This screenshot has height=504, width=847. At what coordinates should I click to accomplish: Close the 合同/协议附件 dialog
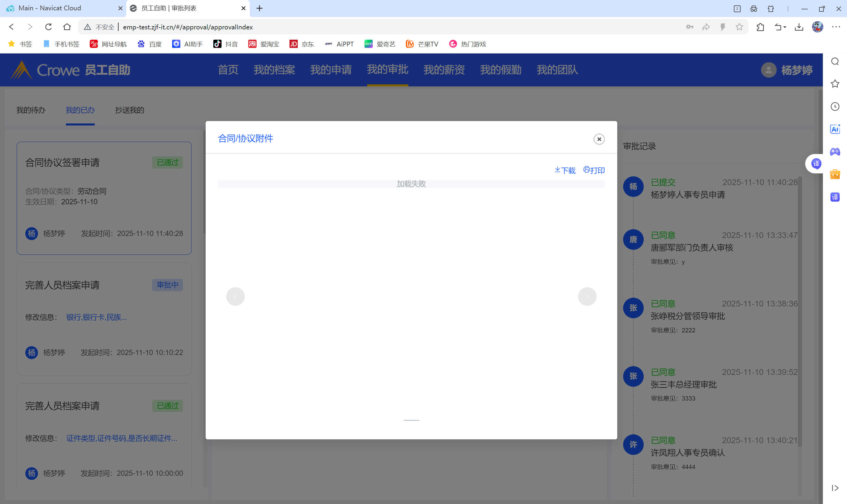click(599, 139)
